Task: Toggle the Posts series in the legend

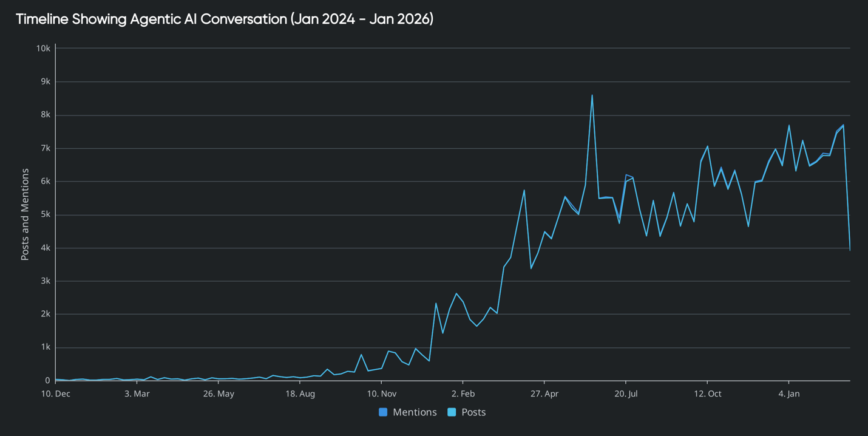Action: [473, 412]
